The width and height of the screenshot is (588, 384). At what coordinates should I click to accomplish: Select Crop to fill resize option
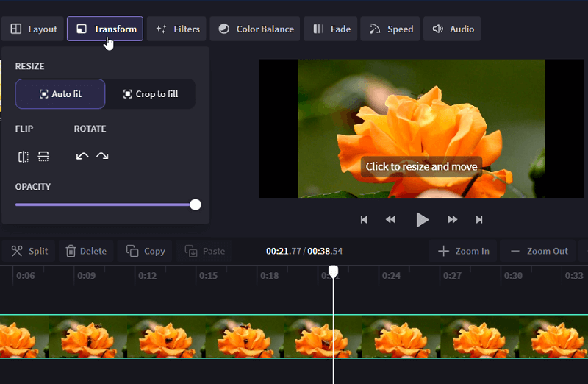pyautogui.click(x=151, y=94)
